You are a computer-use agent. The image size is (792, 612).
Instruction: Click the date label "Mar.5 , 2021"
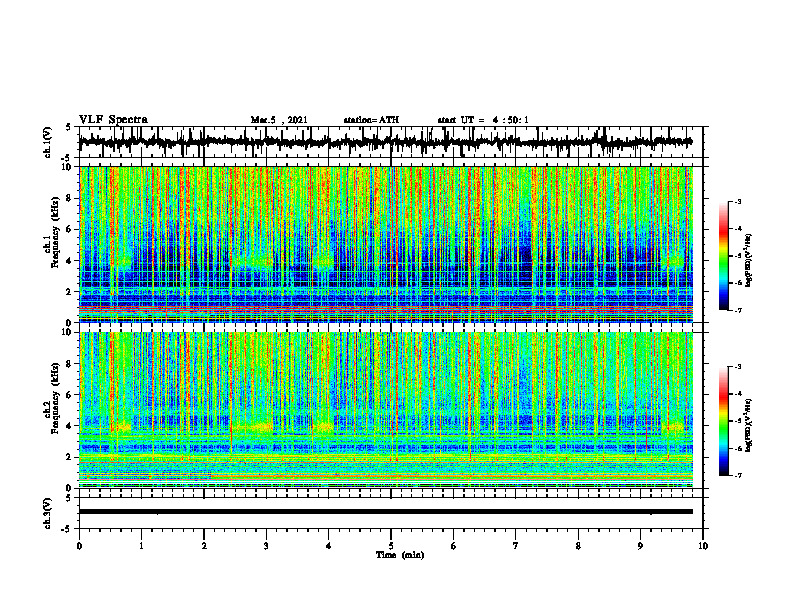[x=279, y=120]
